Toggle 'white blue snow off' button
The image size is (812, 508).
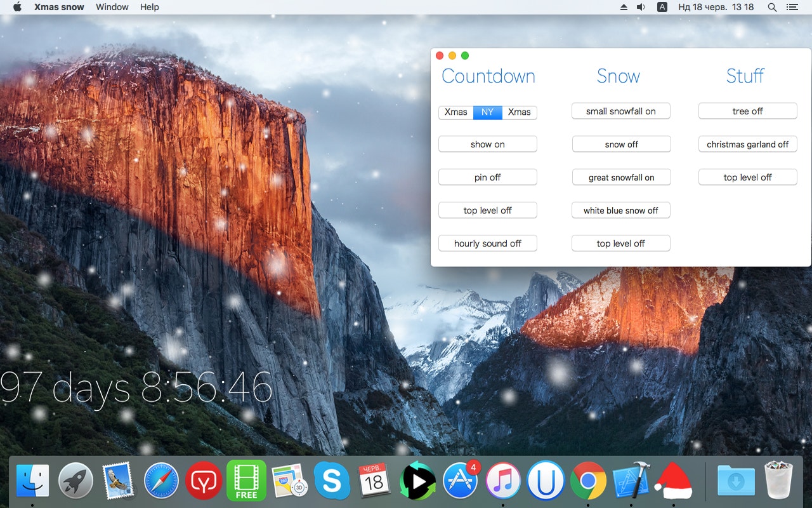click(x=621, y=210)
